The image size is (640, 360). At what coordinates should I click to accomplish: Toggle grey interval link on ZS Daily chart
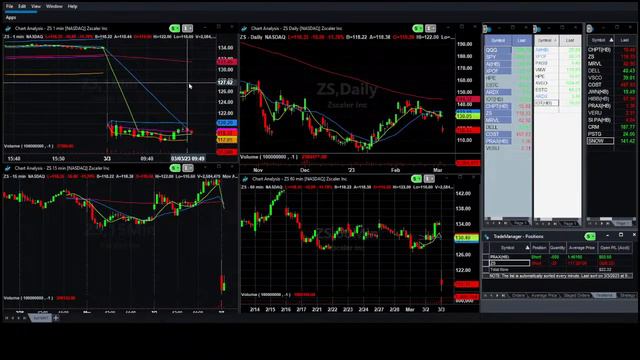[430, 28]
